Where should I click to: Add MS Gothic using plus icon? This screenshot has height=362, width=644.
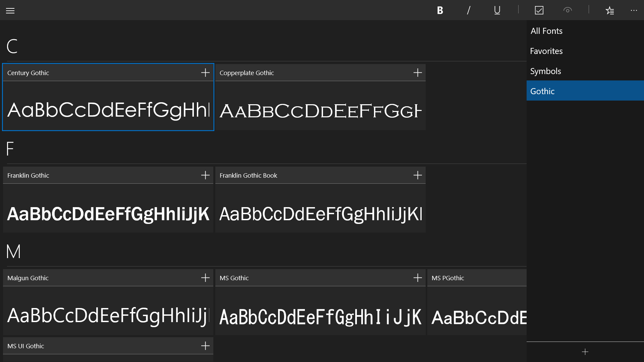(x=418, y=278)
